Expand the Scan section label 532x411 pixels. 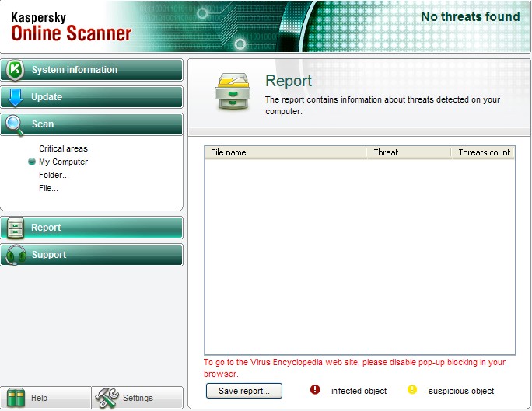pos(43,124)
